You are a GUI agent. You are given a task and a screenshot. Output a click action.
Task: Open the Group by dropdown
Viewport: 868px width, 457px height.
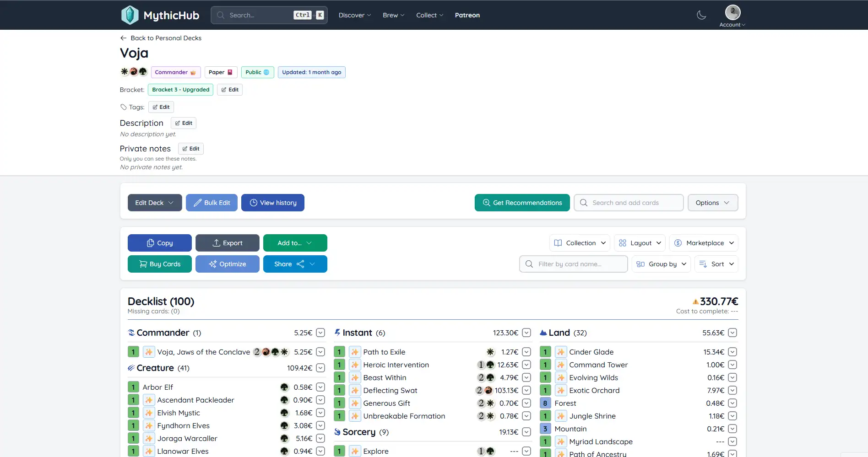pos(661,264)
